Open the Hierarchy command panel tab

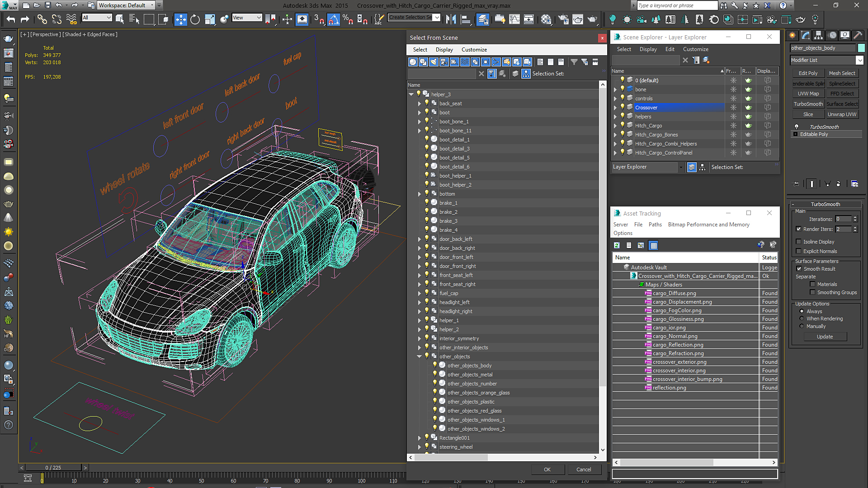pyautogui.click(x=818, y=35)
